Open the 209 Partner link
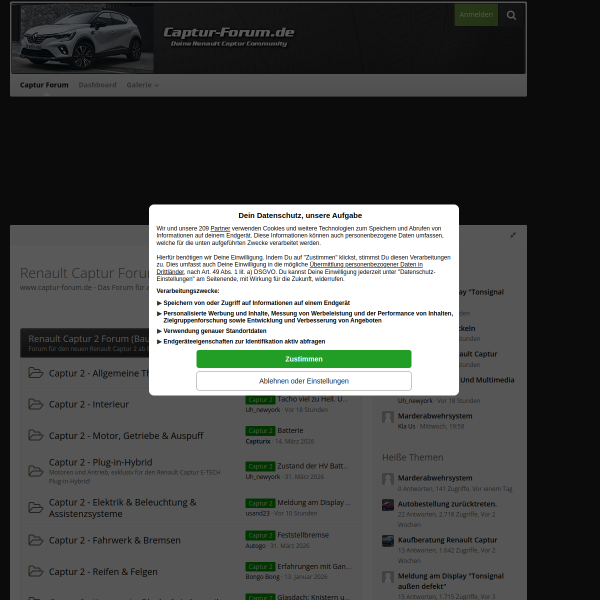Screen dimensions: 600x600 pyautogui.click(x=220, y=228)
